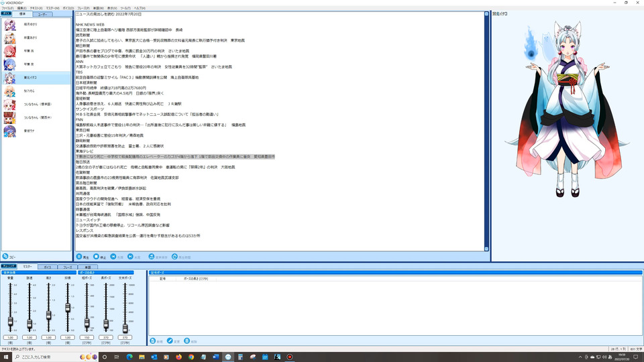Open File Explorer from the taskbar

[142, 357]
